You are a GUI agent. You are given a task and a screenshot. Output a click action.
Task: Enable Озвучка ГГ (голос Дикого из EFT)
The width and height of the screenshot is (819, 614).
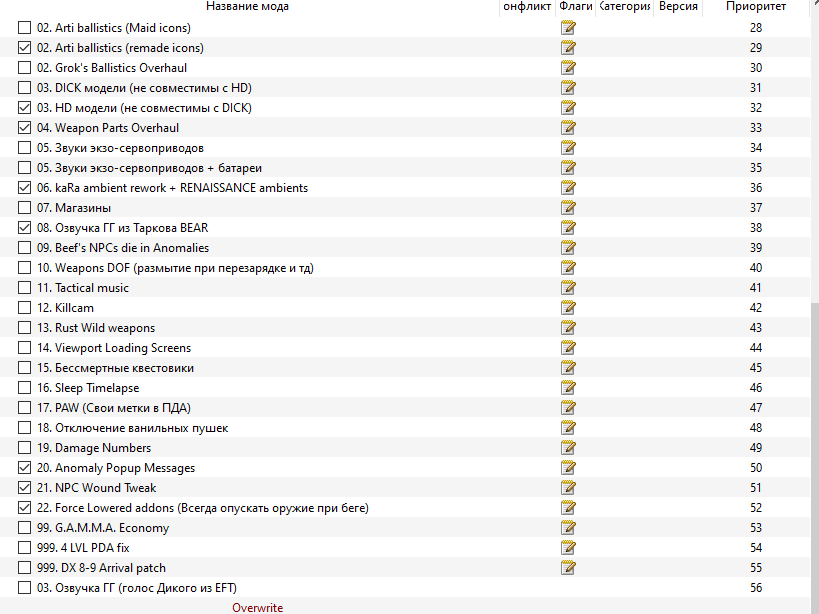pyautogui.click(x=25, y=588)
